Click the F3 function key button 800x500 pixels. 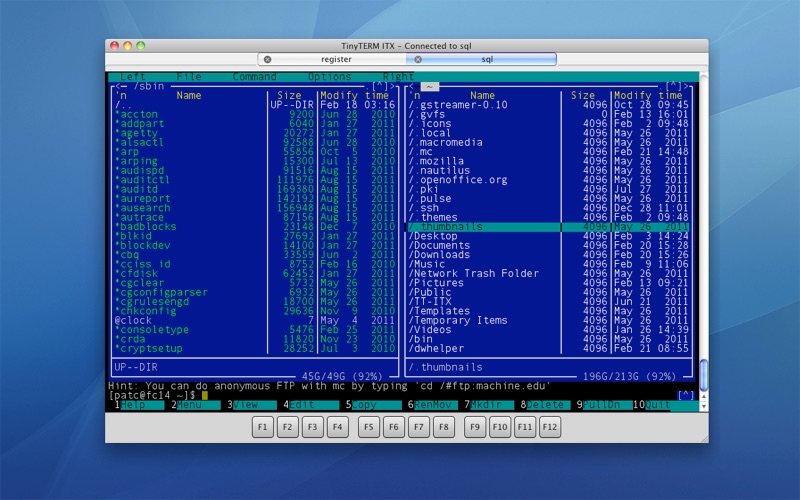(x=312, y=427)
